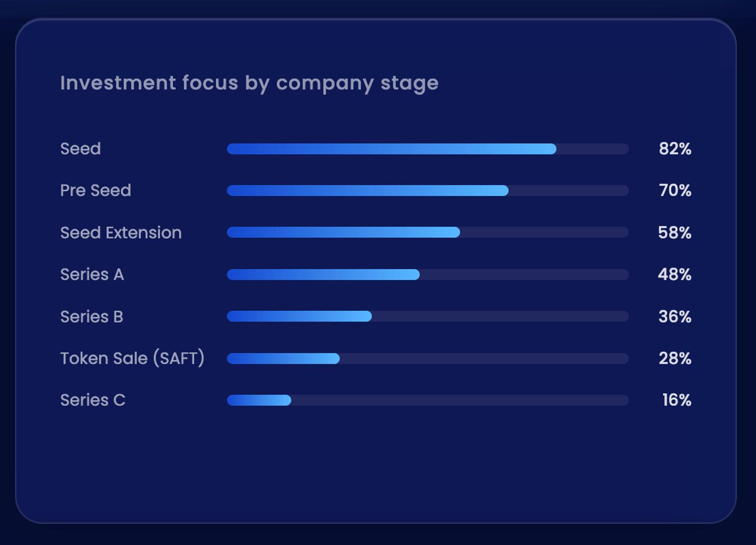756x545 pixels.
Task: Click the Seed Extension progress bar
Action: (428, 232)
